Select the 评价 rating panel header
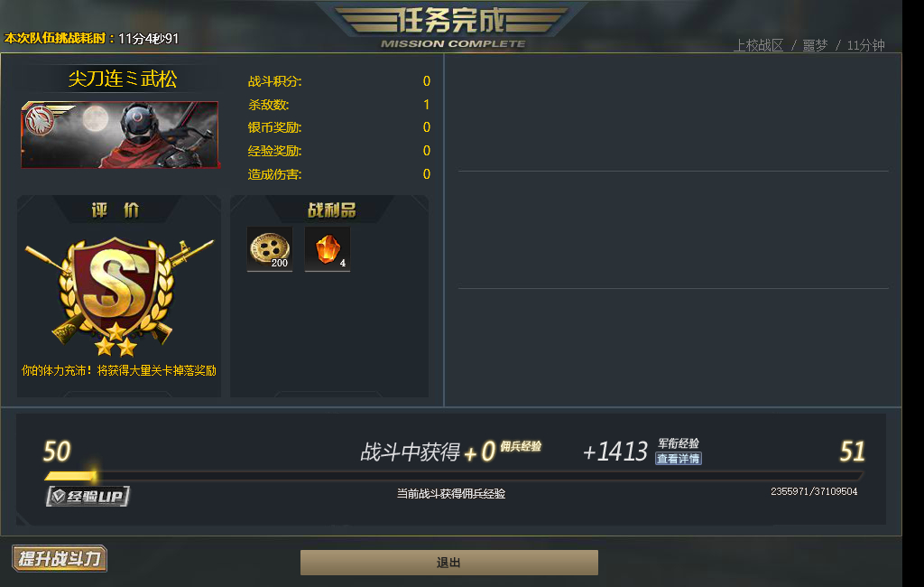The width and height of the screenshot is (924, 587). point(115,210)
